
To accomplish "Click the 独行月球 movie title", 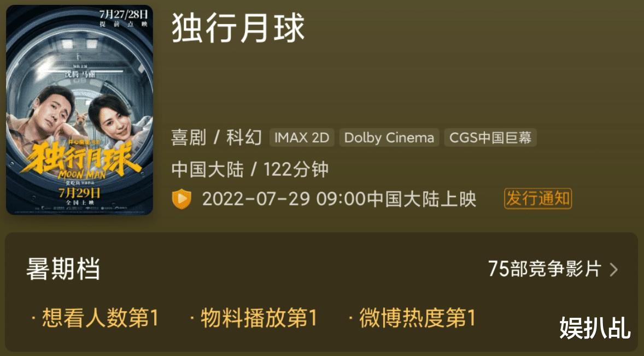I will 238,28.
